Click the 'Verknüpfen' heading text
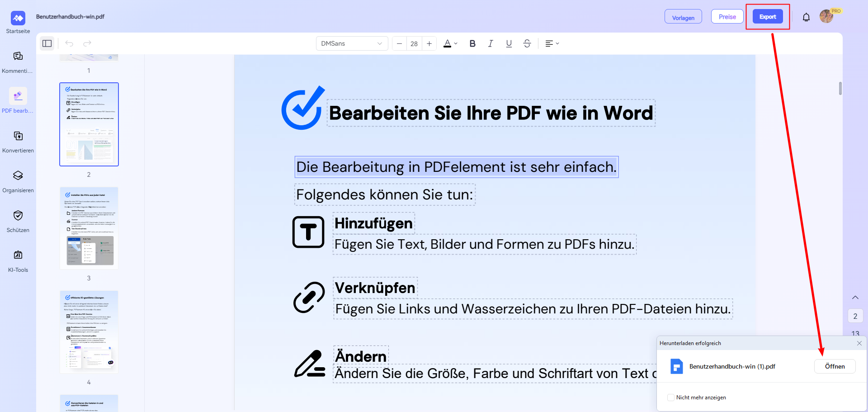868x412 pixels. [x=375, y=288]
